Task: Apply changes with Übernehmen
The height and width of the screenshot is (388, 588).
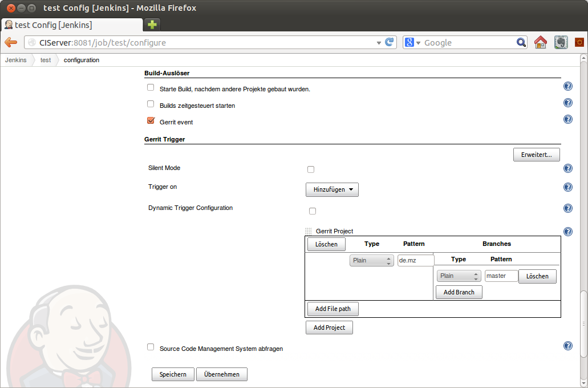Action: click(x=222, y=374)
